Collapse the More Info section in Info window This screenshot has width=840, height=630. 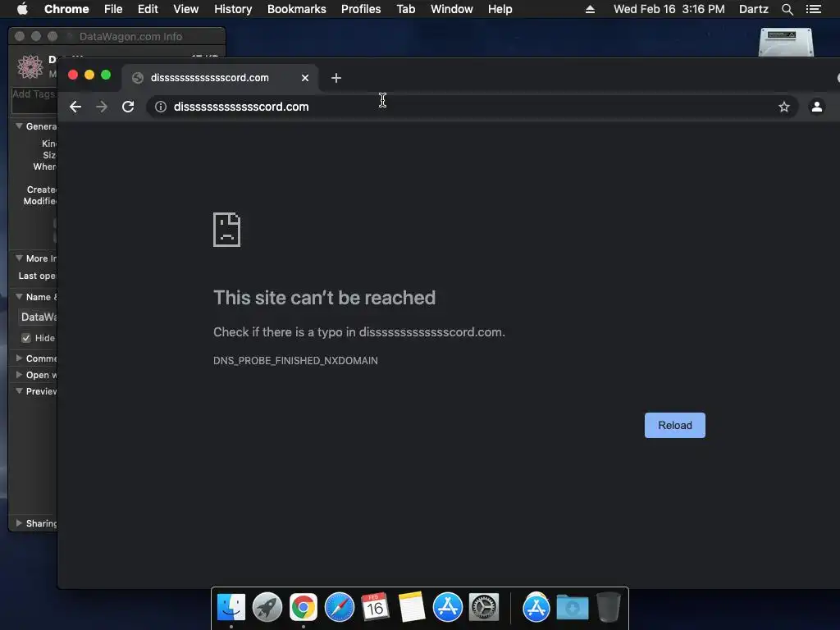(20, 258)
